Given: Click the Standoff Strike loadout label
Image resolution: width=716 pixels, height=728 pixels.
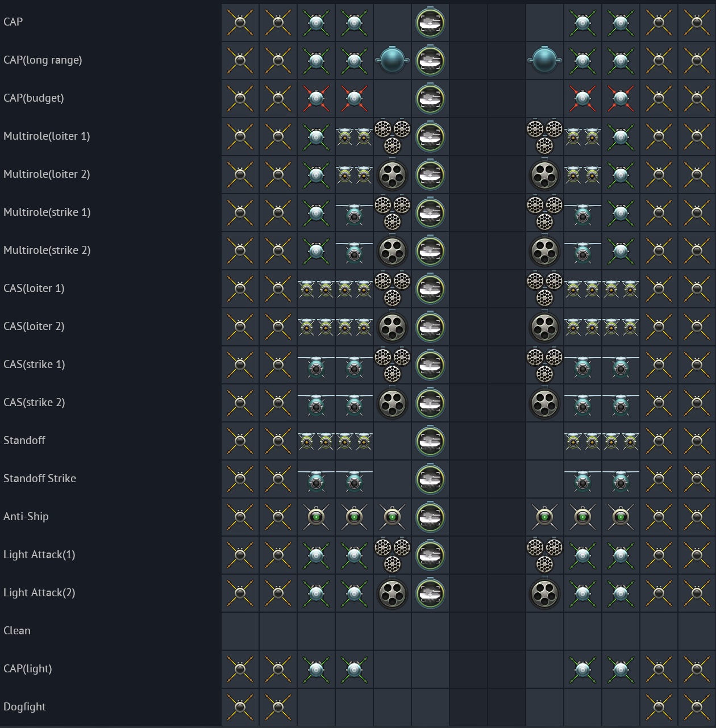Looking at the screenshot, I should point(40,479).
